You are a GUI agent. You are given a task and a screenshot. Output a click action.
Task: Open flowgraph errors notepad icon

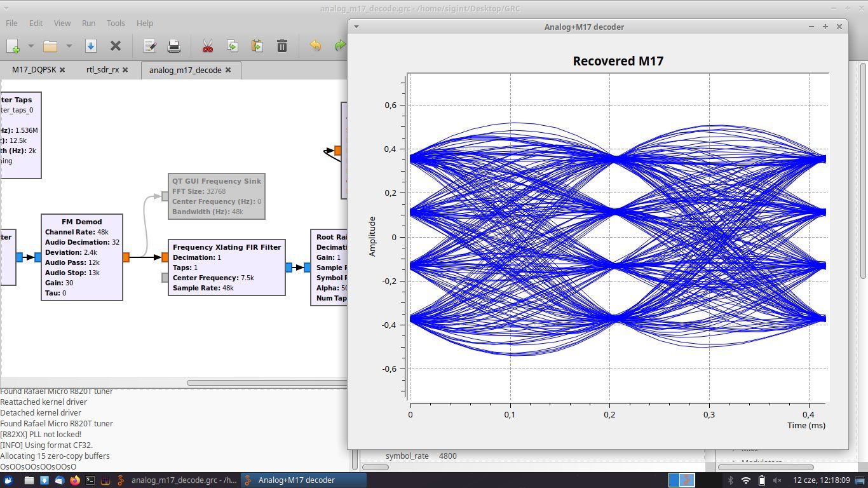pos(150,46)
